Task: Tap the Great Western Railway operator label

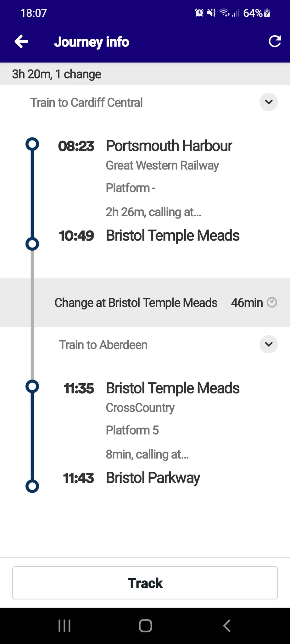Action: [x=162, y=165]
